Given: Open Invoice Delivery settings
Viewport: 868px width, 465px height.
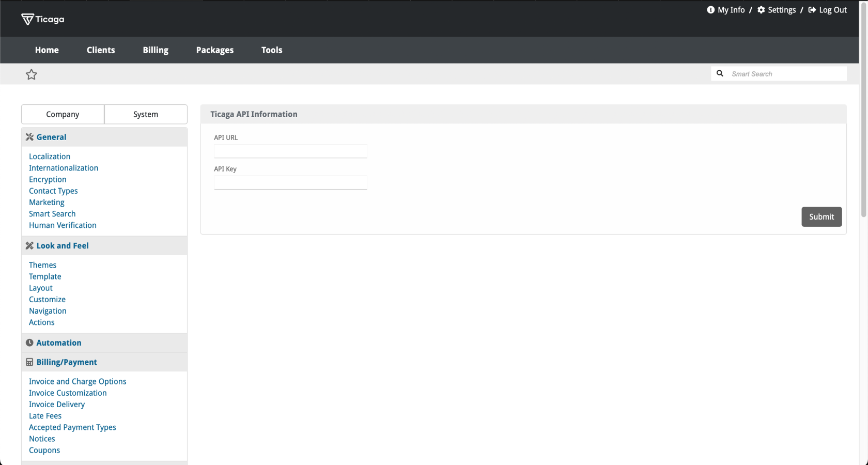Looking at the screenshot, I should pyautogui.click(x=57, y=404).
